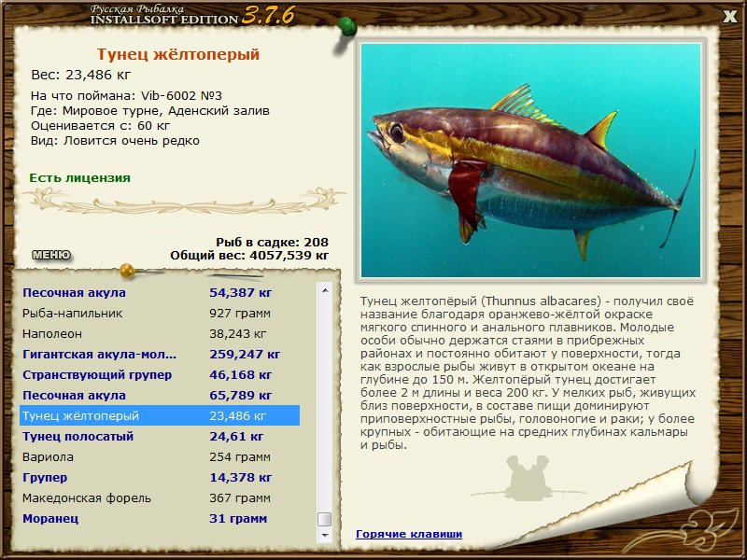This screenshot has width=747, height=560.
Task: Select the Рыба-напильник row
Action: 160,314
